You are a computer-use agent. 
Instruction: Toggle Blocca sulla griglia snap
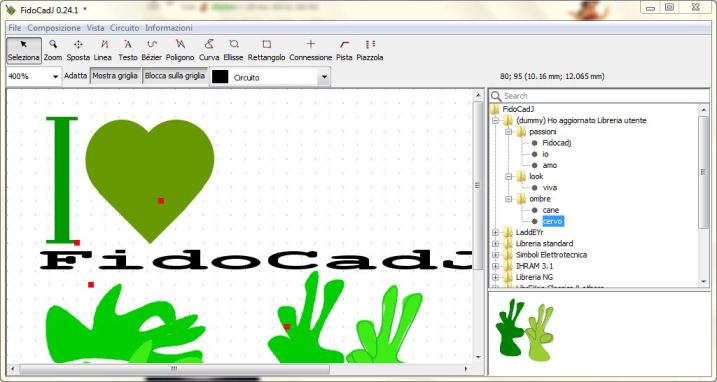pos(175,76)
